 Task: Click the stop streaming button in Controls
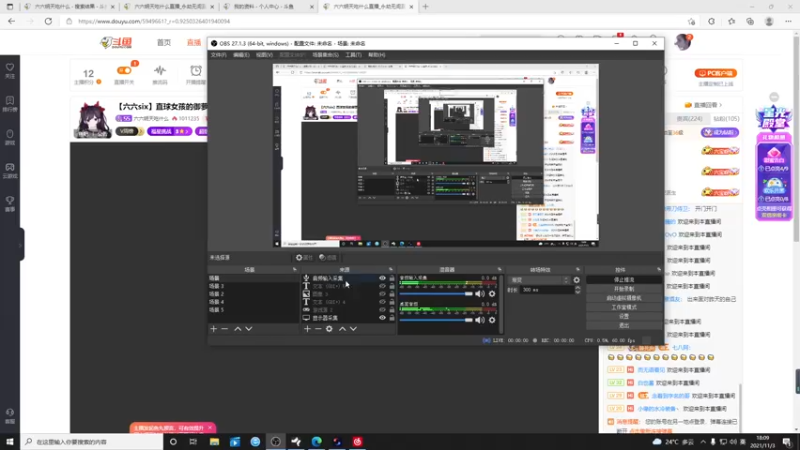click(624, 280)
